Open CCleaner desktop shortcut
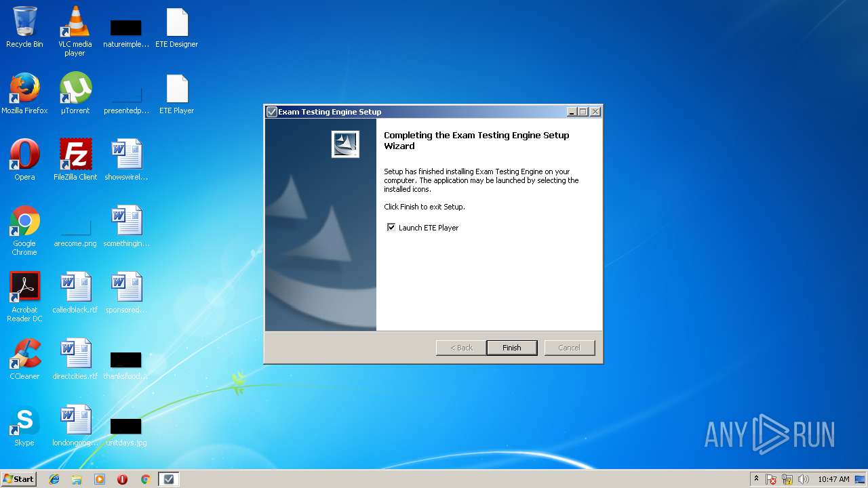The height and width of the screenshot is (488, 868). (24, 359)
